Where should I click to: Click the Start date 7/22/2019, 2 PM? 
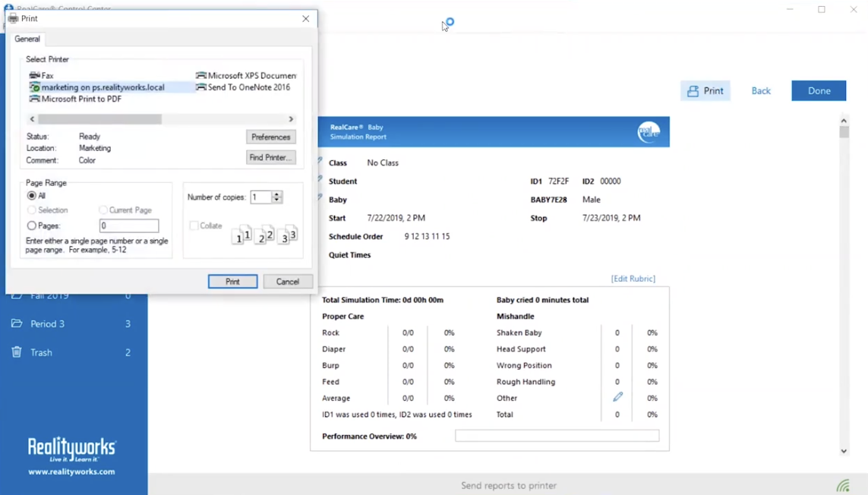[396, 218]
